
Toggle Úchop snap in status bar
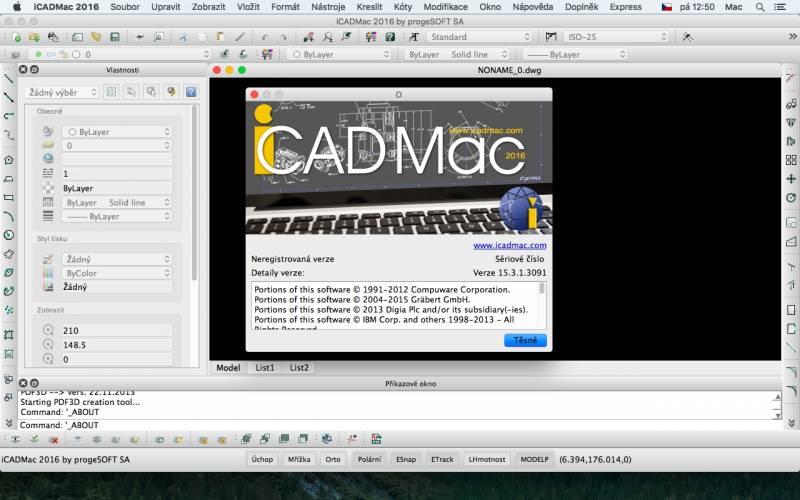pyautogui.click(x=262, y=459)
